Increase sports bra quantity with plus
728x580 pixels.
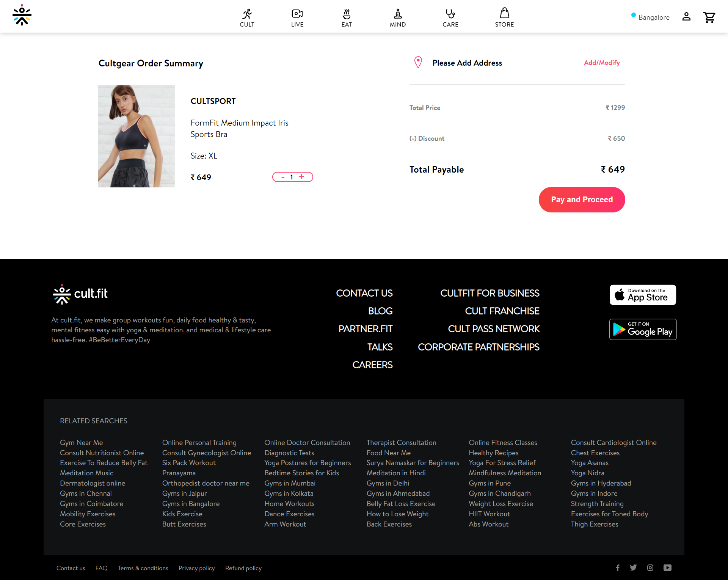301,177
